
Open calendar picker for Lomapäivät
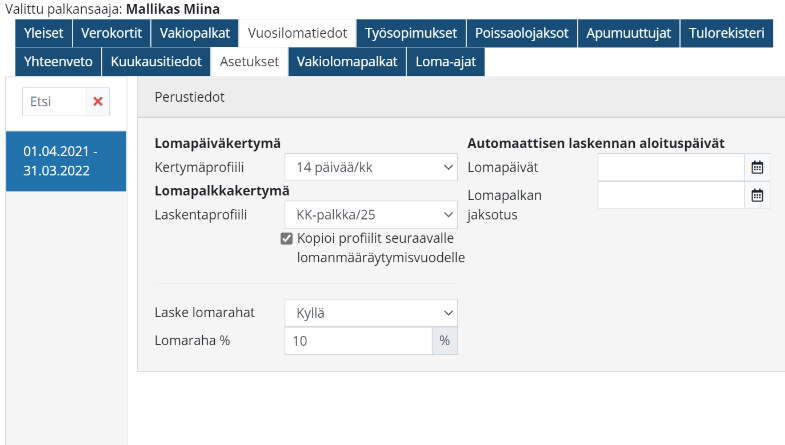[x=757, y=167]
